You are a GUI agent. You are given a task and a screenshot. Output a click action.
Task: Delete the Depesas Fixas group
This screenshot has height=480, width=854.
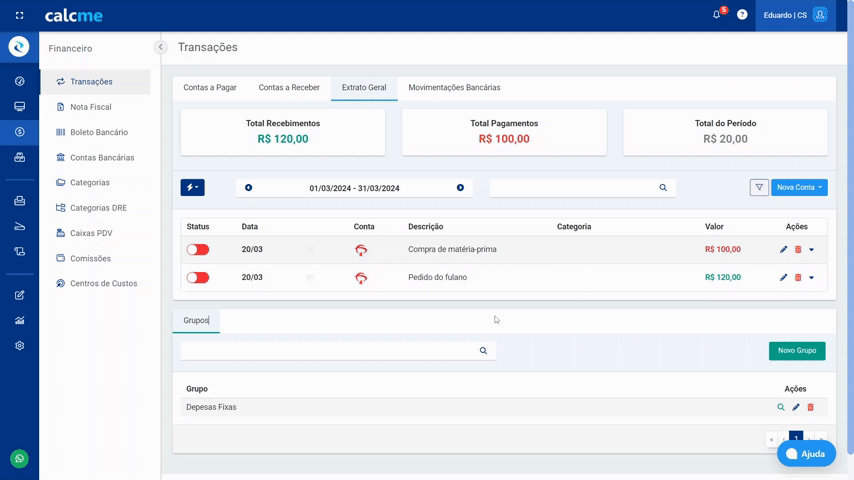tap(810, 407)
